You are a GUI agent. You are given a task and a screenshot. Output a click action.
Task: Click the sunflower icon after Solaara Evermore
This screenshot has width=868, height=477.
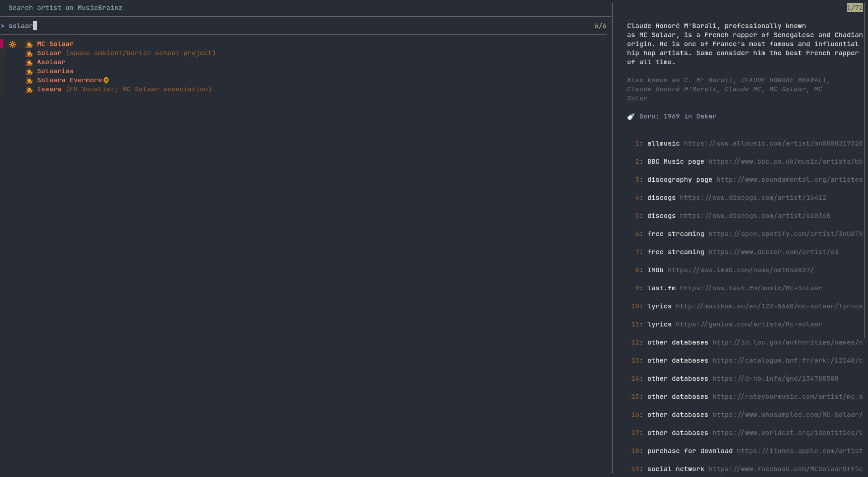(106, 80)
